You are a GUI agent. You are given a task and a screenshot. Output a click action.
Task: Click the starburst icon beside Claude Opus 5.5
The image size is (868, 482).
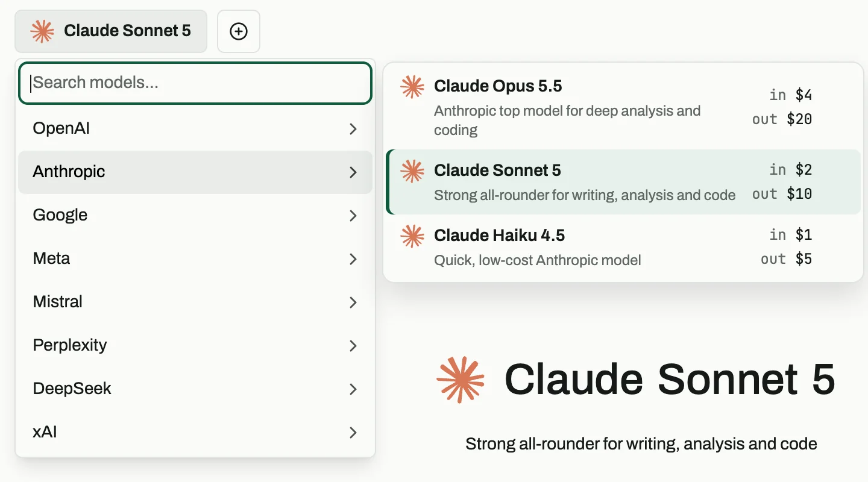(x=412, y=87)
